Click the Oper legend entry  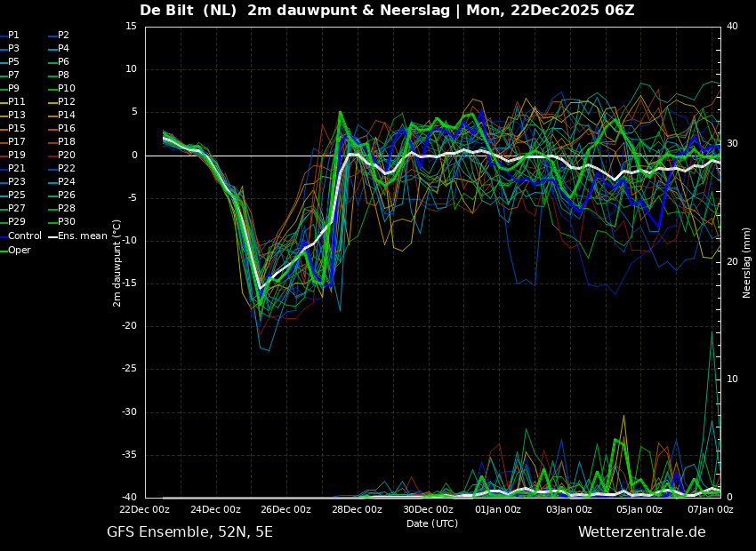20,251
